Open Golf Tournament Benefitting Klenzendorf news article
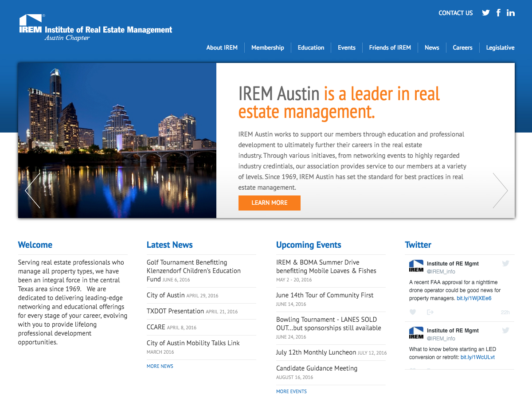 click(194, 271)
